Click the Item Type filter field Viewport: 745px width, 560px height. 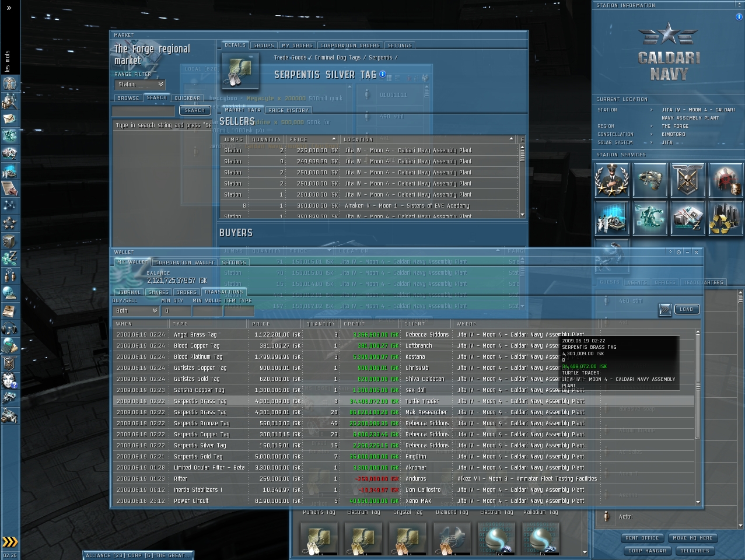[x=239, y=311]
